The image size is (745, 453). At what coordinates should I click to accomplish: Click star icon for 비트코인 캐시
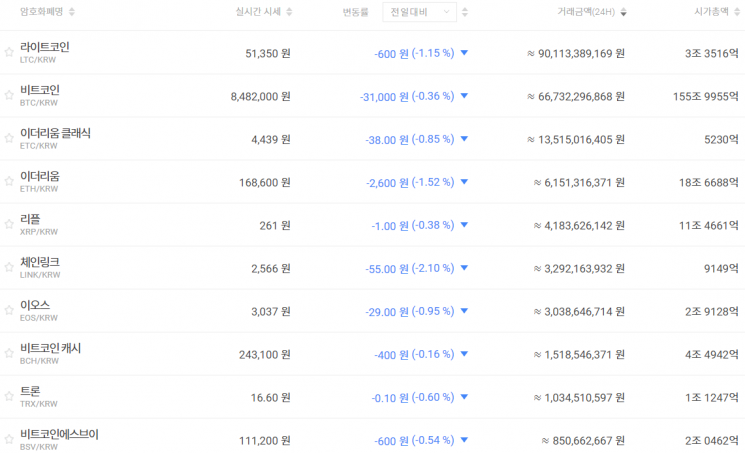pos(9,353)
